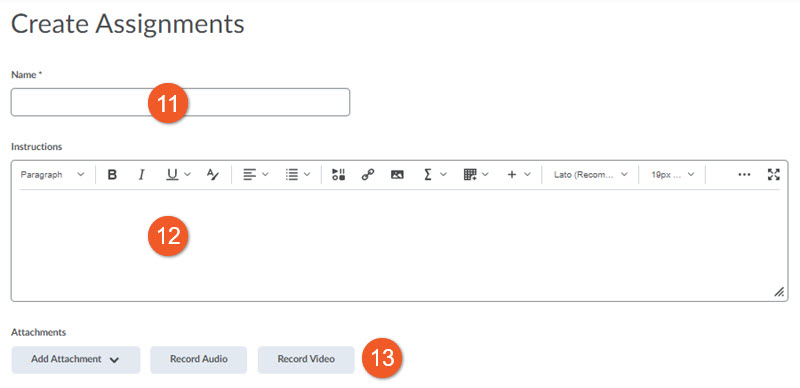Expand the table options chevron

[485, 175]
